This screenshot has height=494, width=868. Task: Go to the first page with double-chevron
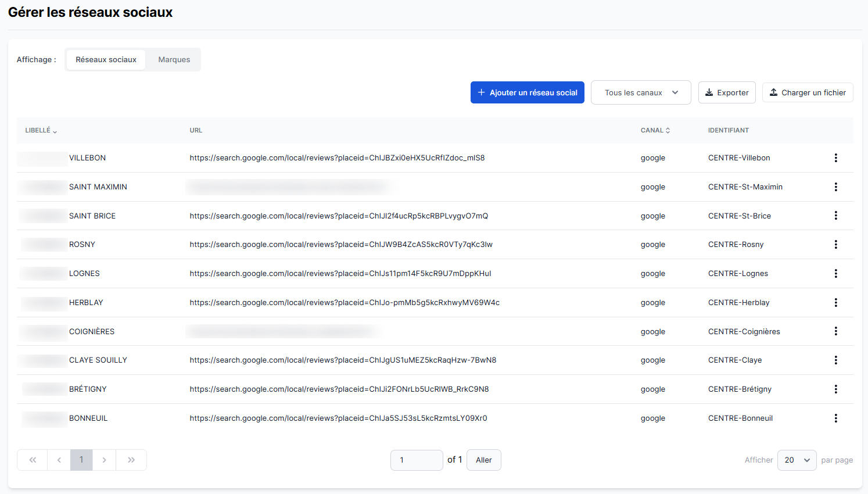tap(33, 460)
